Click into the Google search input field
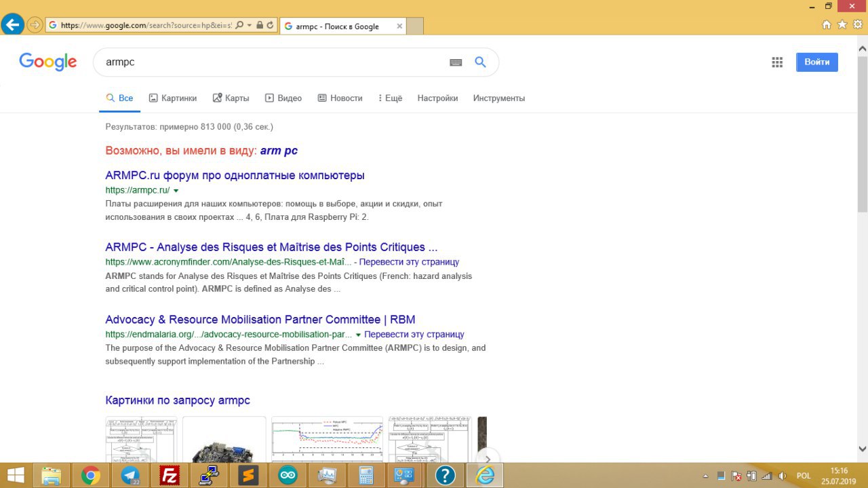The width and height of the screenshot is (868, 488). (x=271, y=62)
